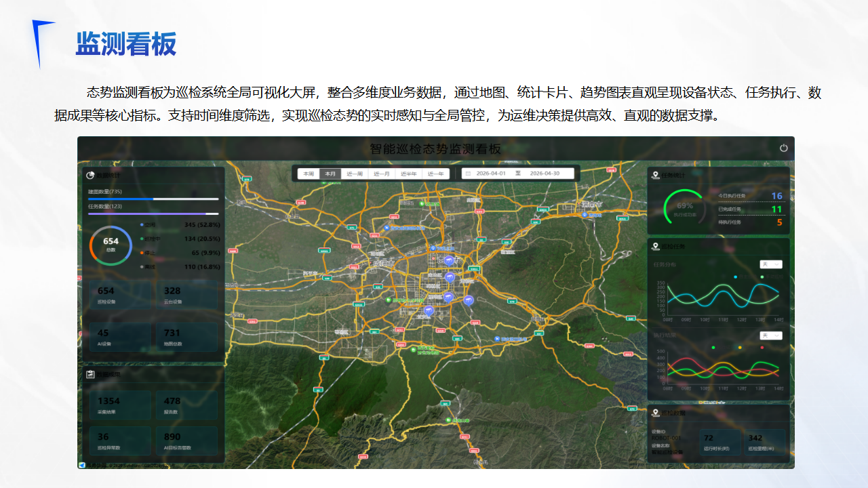Click the 监测看板 slide heading
Viewport: 868px width, 488px height.
(126, 44)
